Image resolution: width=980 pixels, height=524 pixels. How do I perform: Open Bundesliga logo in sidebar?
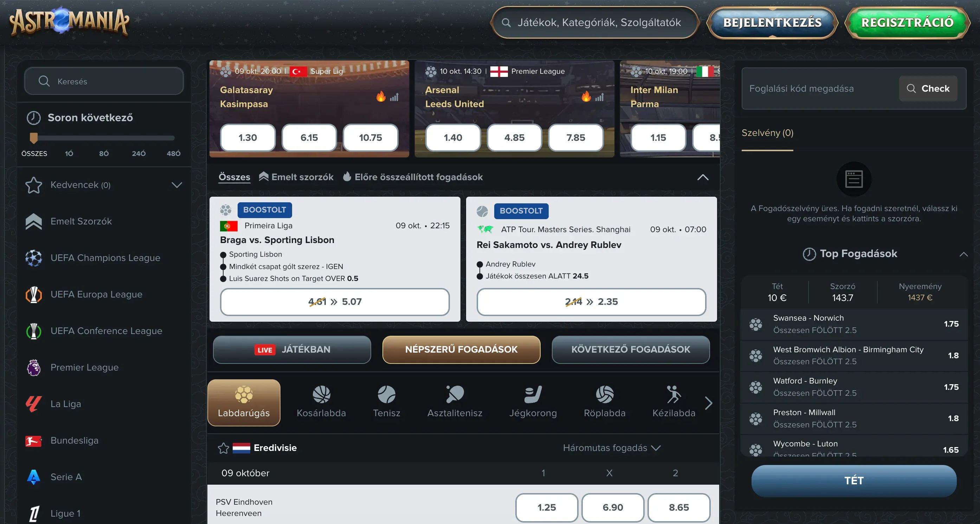click(x=33, y=440)
